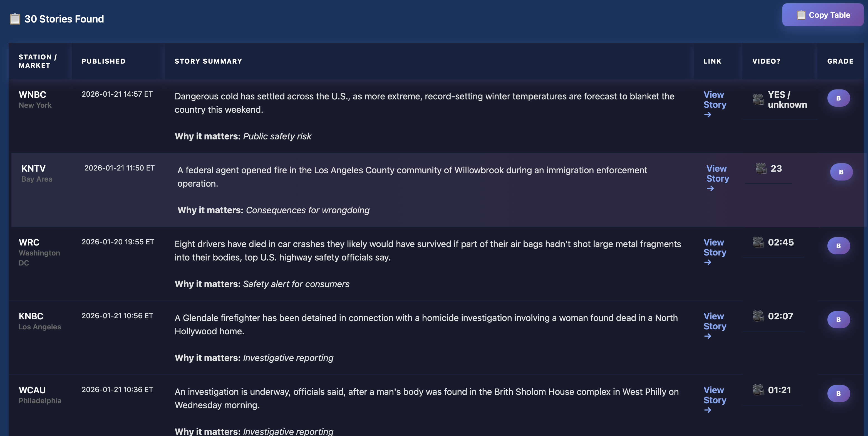
Task: Click the Video? column header
Action: click(766, 61)
